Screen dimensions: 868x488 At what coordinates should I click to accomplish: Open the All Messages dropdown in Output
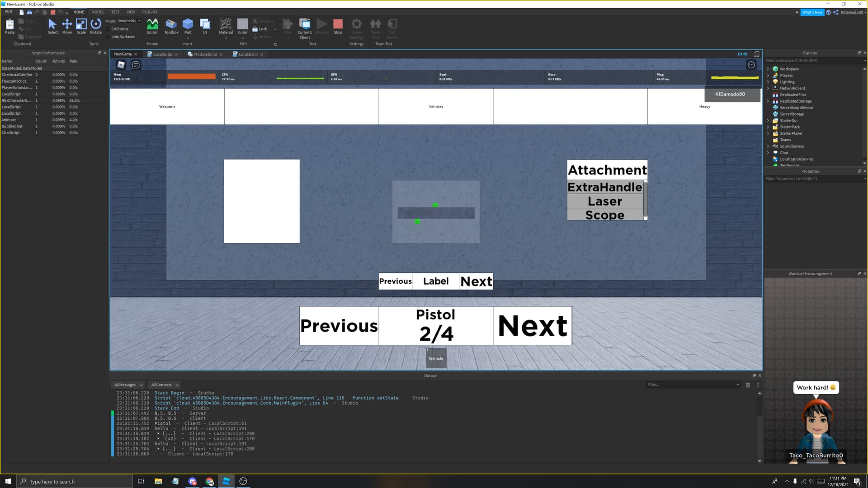[128, 385]
